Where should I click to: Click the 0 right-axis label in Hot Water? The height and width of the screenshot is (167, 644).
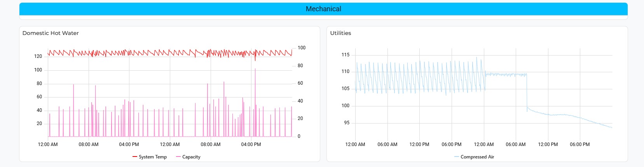click(x=299, y=136)
